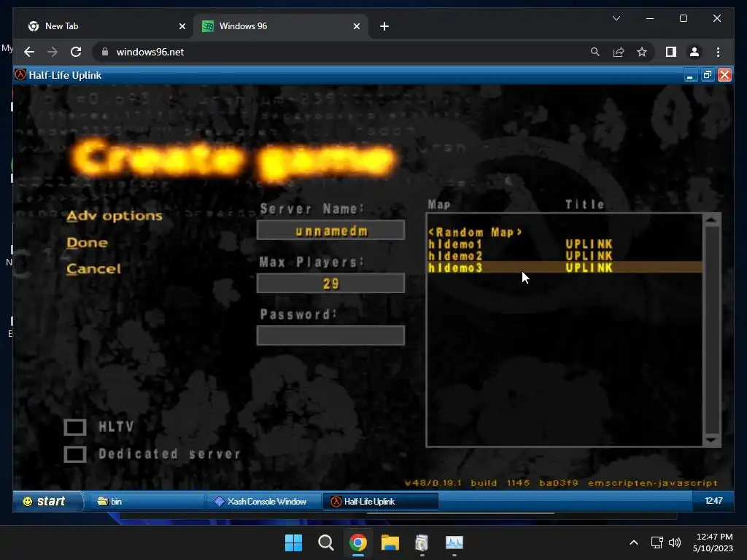Select the hldemo3 map
The image size is (747, 560).
(565, 268)
